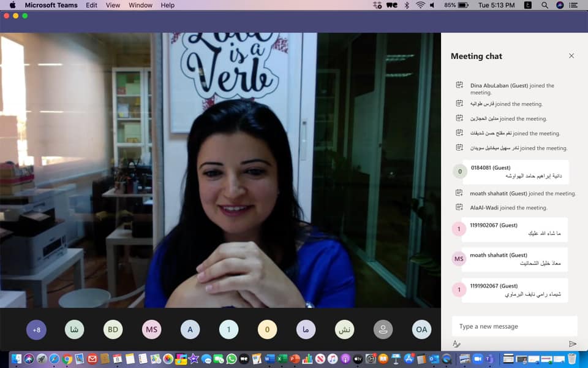The height and width of the screenshot is (368, 588).
Task: Open the Wi-Fi status menu
Action: click(420, 5)
